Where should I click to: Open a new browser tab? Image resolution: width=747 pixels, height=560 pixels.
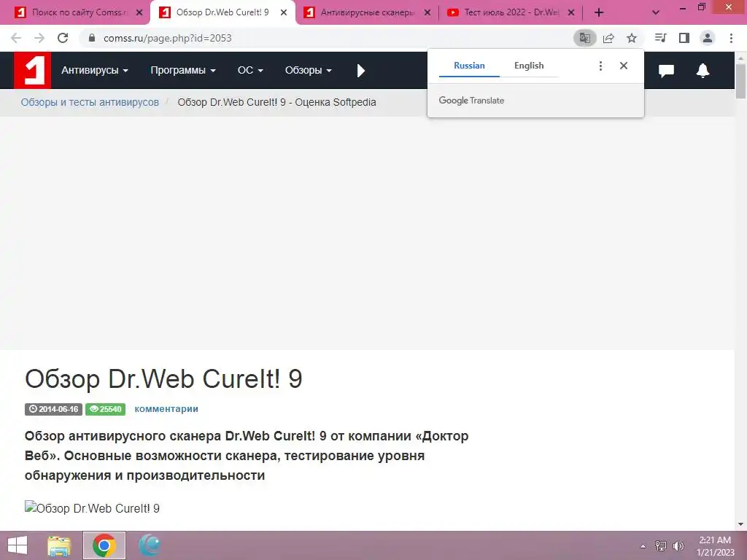[x=599, y=12]
